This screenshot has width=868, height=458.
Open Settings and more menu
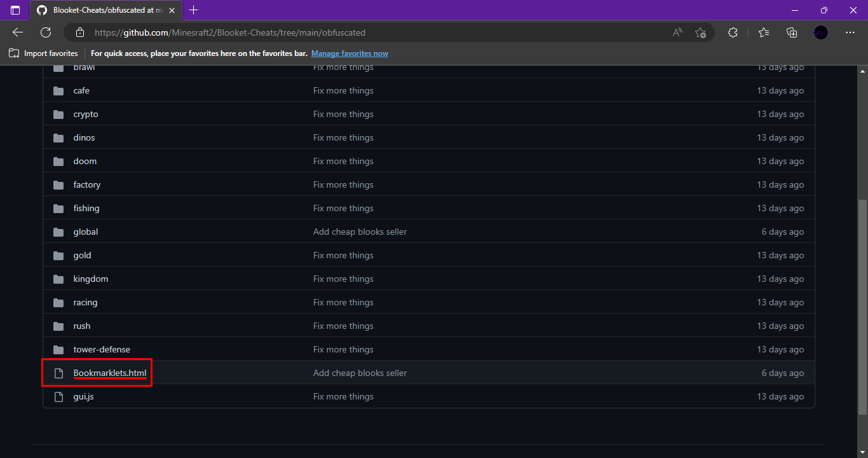coord(850,32)
